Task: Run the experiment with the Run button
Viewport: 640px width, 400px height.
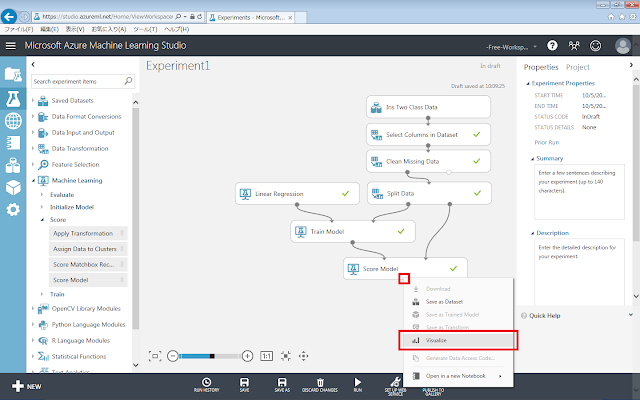Action: click(x=358, y=383)
